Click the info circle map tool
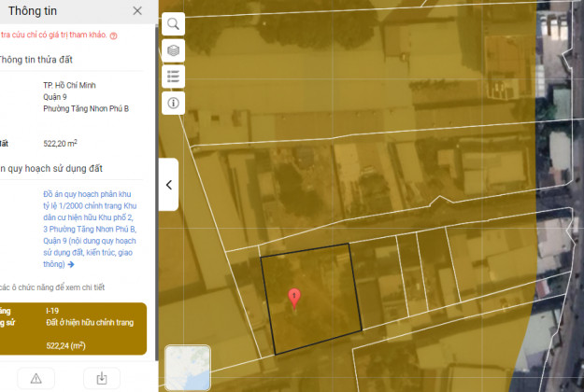 [174, 103]
